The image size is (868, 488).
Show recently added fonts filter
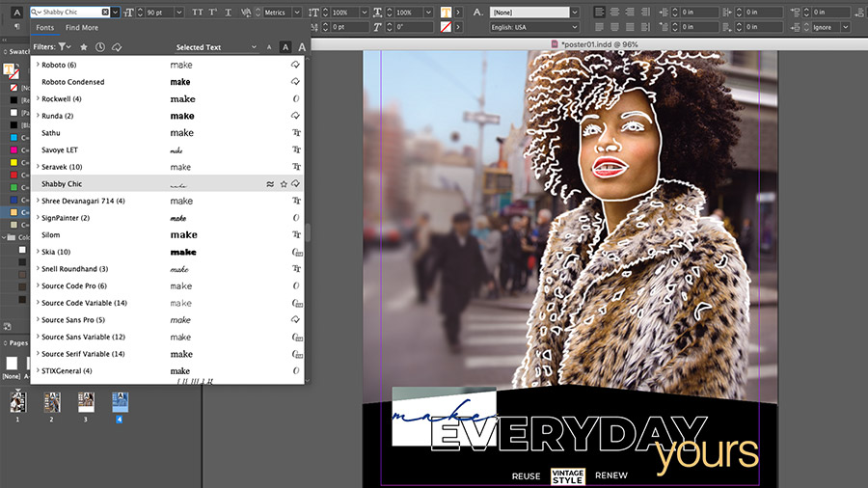tap(99, 47)
